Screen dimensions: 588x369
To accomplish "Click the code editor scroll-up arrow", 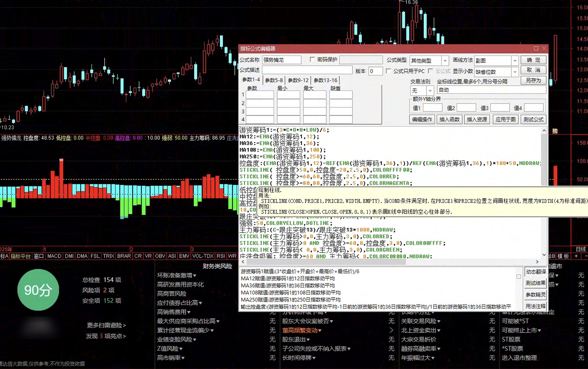I will coord(544,130).
